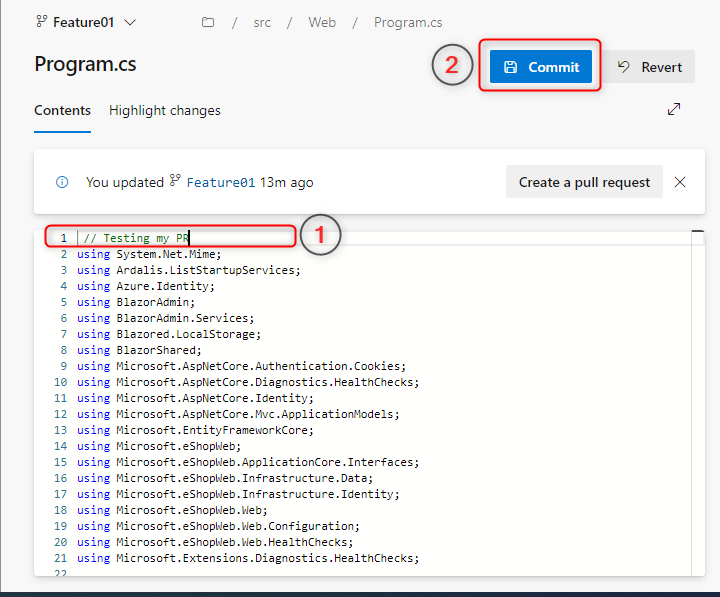Click the 'using Microsoft.EntityFrameworkCore;' line

click(196, 430)
